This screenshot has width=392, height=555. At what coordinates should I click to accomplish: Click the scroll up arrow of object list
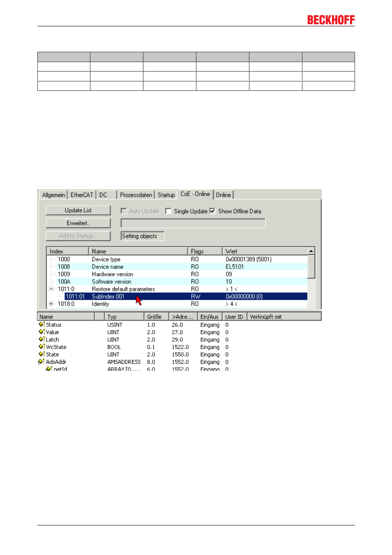point(311,251)
